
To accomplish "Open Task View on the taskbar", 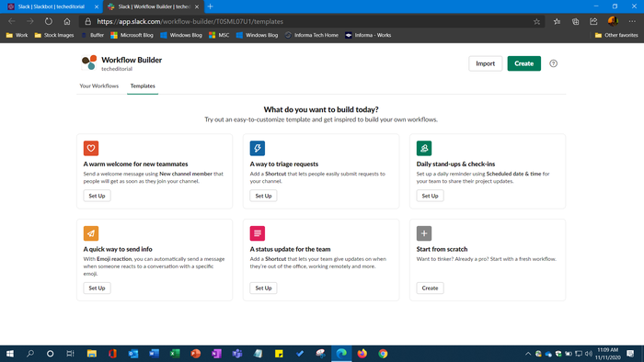I will [x=70, y=354].
